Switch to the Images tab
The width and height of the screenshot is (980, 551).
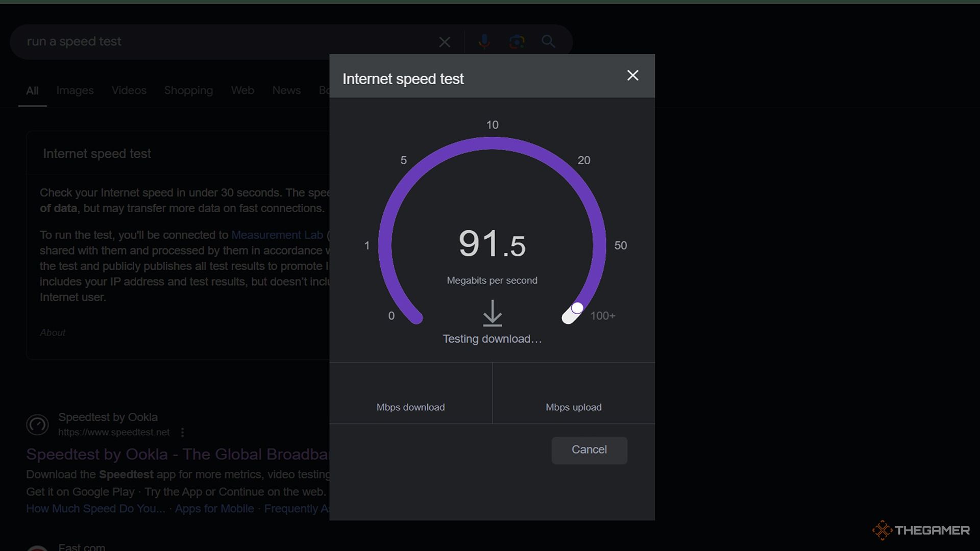75,90
